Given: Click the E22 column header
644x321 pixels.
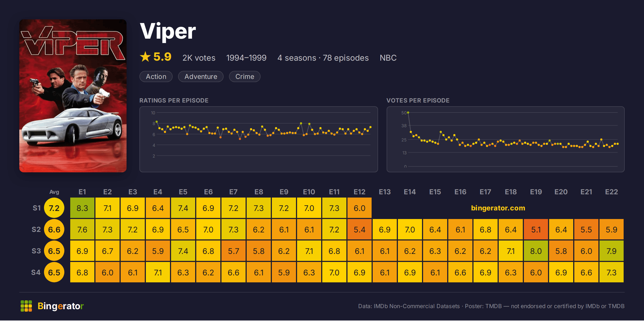Looking at the screenshot, I should click(x=612, y=192).
